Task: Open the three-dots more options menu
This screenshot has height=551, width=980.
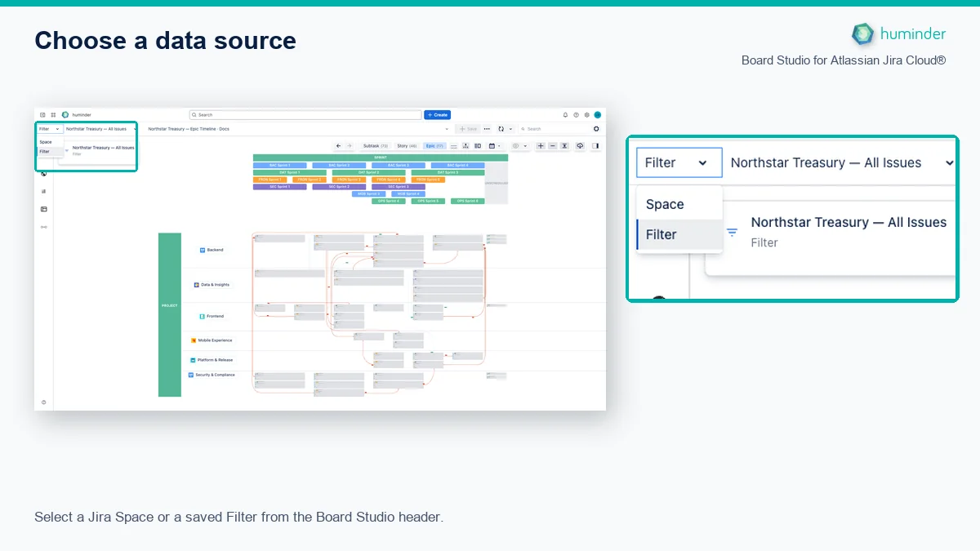Action: pos(487,129)
